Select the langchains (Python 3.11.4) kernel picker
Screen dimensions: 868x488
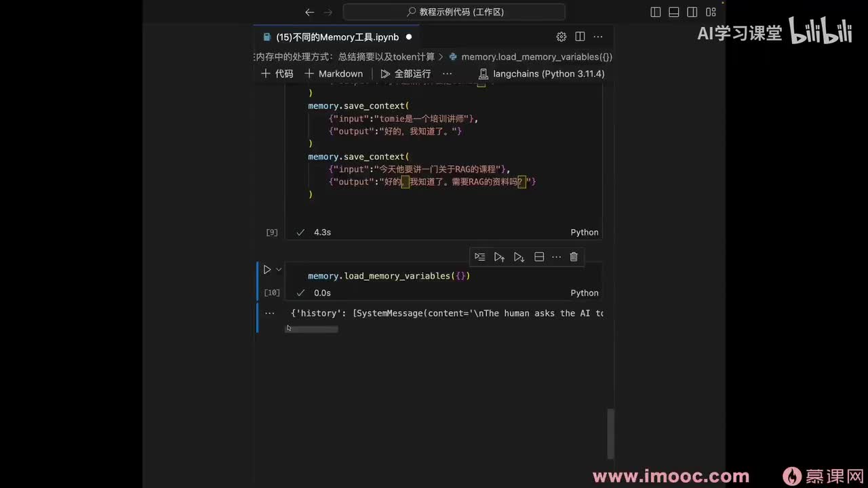click(x=541, y=73)
